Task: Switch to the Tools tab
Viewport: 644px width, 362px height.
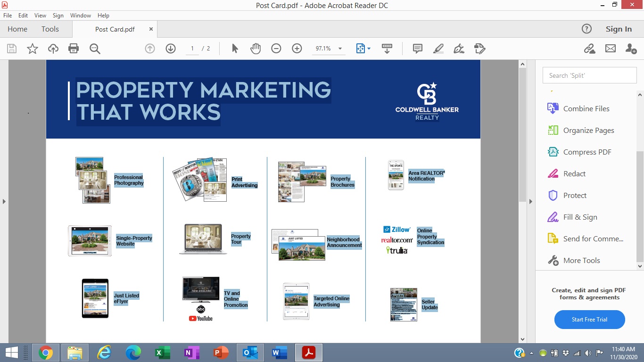Action: point(50,29)
